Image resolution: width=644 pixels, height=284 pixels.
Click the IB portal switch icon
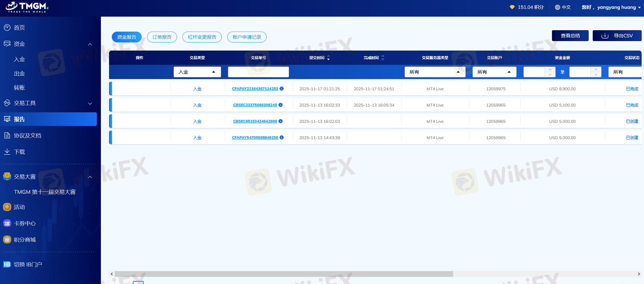(x=7, y=264)
